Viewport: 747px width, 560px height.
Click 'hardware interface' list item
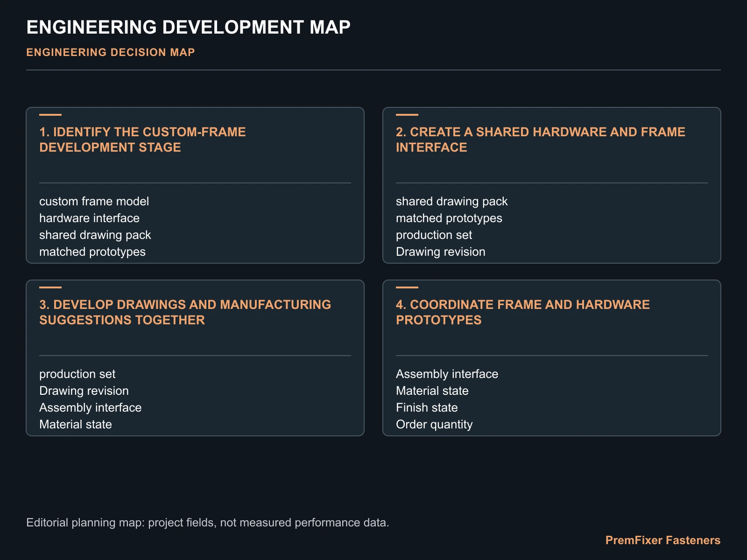[90, 218]
